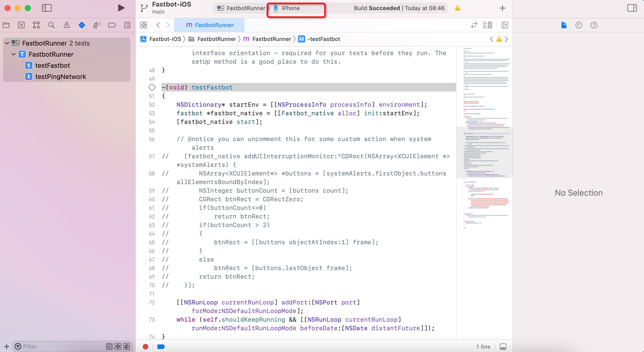Show the File inspector document icon
The height and width of the screenshot is (352, 644).
(564, 25)
